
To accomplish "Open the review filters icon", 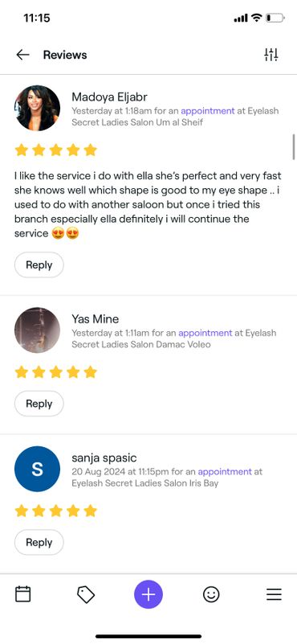I will click(271, 55).
